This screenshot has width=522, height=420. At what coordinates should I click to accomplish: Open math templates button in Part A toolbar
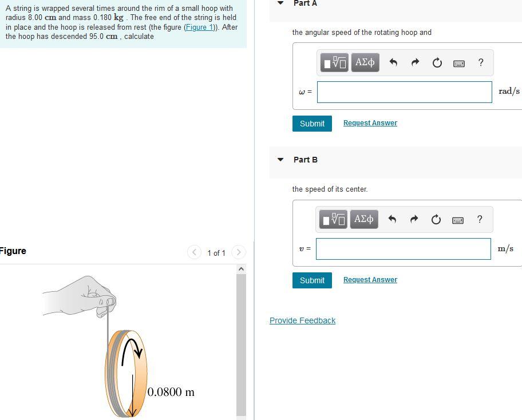click(x=334, y=62)
